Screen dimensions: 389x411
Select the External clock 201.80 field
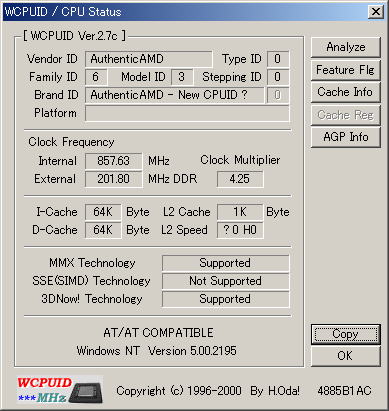[x=114, y=179]
